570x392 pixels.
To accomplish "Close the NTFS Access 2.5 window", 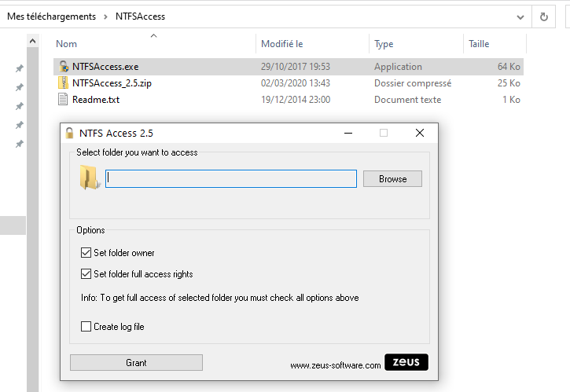I will point(420,134).
